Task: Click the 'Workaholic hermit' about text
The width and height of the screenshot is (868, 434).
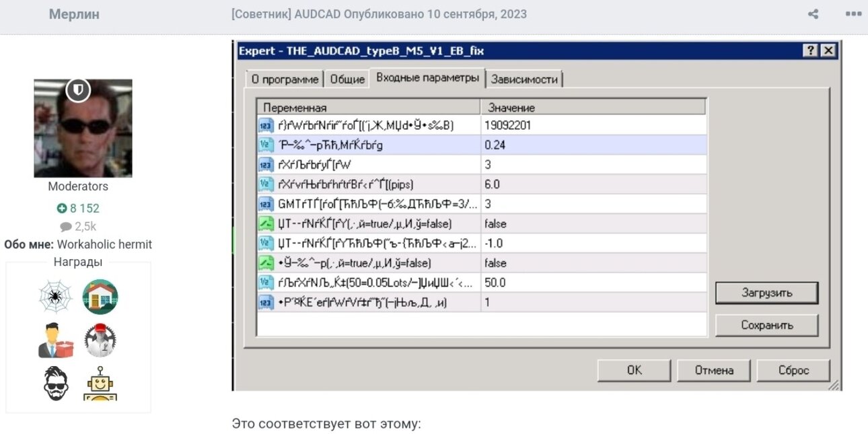Action: (104, 244)
